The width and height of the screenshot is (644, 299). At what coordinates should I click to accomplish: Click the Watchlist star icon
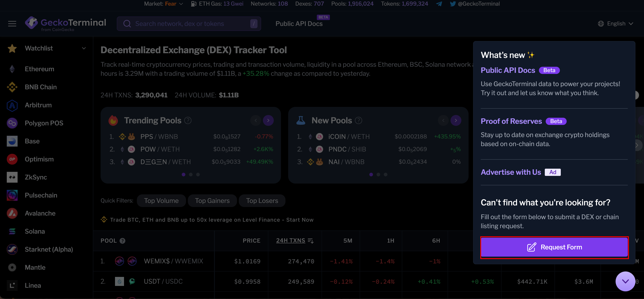pos(12,48)
